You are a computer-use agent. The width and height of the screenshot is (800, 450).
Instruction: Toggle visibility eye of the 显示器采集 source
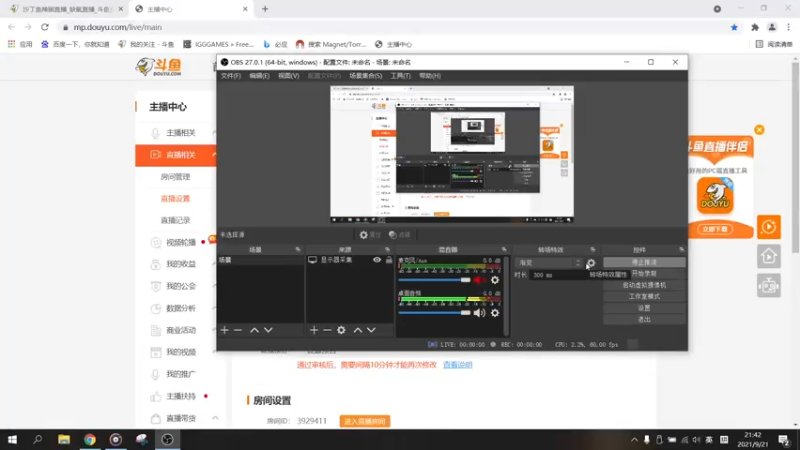377,260
